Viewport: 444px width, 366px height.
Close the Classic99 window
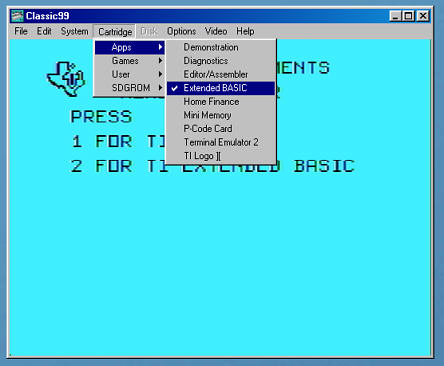423,16
